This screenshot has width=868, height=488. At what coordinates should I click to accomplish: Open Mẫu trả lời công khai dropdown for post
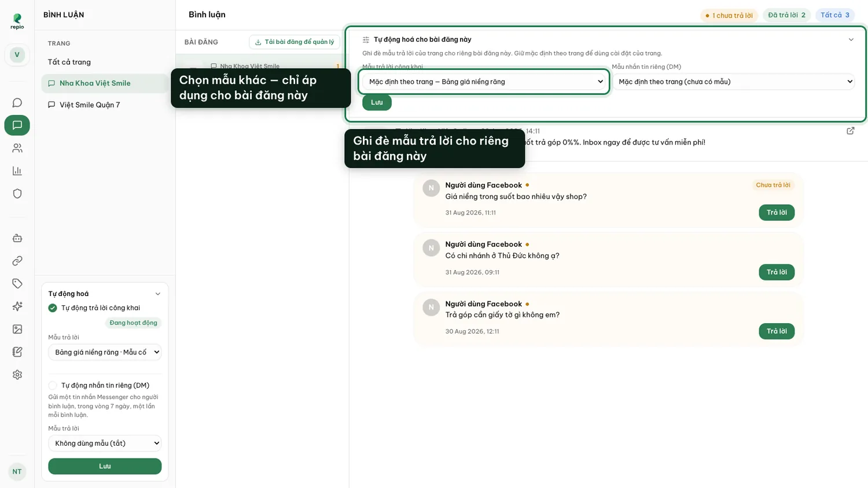484,82
